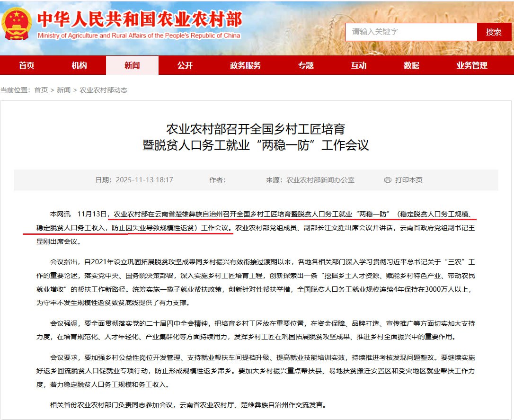Click the printer icon beside 打印本页
This screenshot has width=514, height=420.
click(388, 180)
